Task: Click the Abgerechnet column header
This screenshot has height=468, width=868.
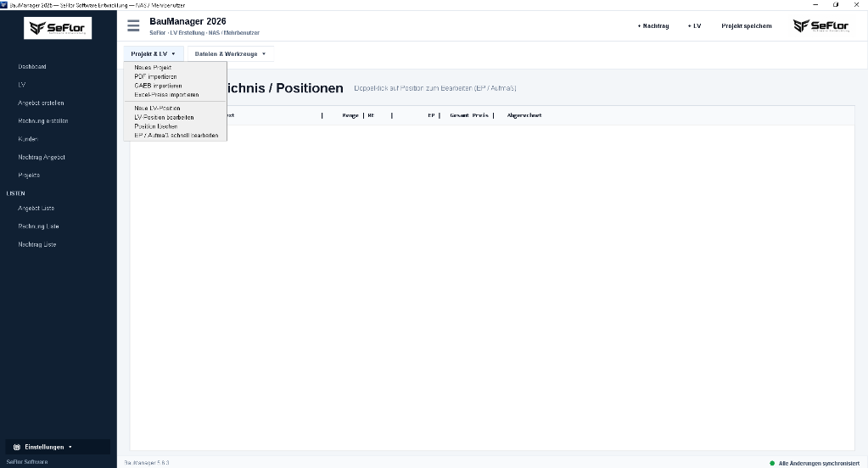Action: pos(524,115)
